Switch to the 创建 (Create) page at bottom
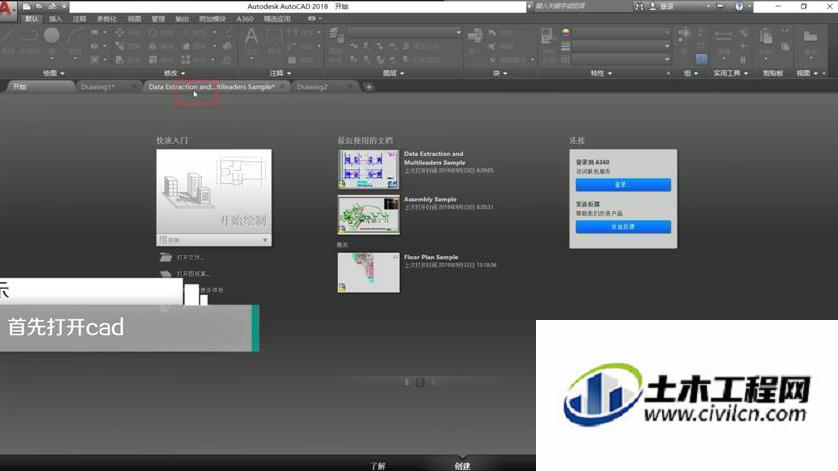This screenshot has height=471, width=838. tap(462, 466)
